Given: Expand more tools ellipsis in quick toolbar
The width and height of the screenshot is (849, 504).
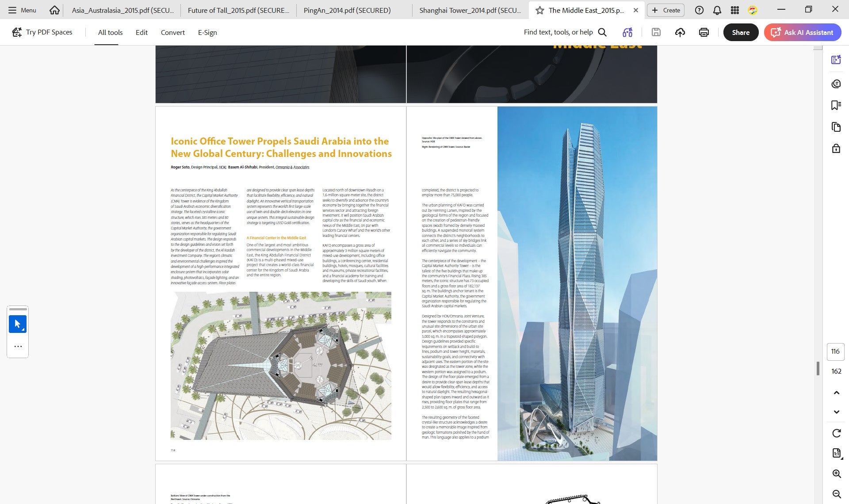Looking at the screenshot, I should 18,347.
